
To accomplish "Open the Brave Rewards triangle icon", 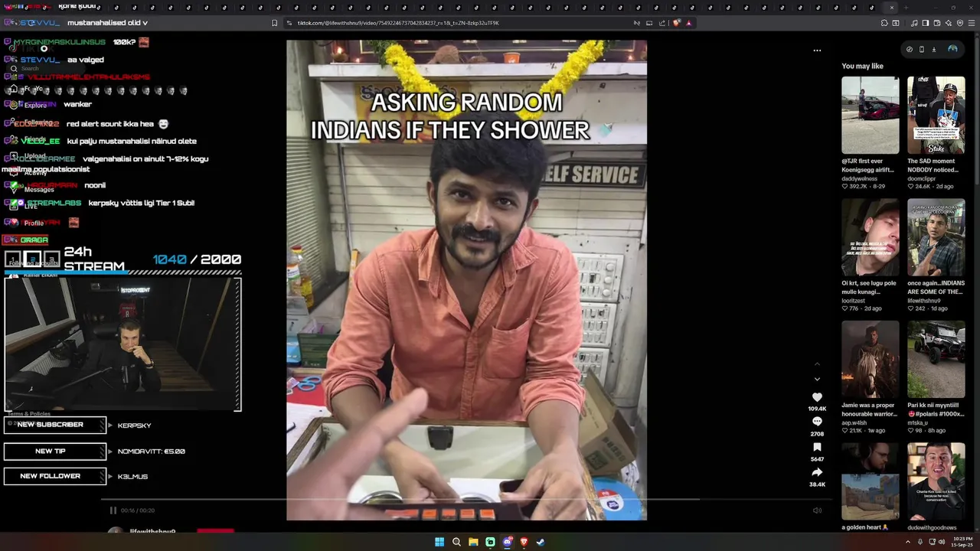I will point(688,23).
